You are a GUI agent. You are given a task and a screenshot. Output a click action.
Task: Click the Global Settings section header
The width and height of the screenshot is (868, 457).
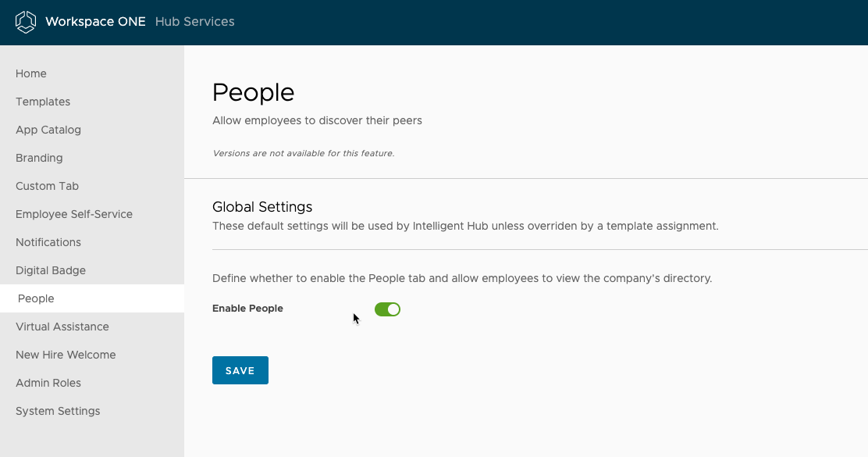[262, 207]
